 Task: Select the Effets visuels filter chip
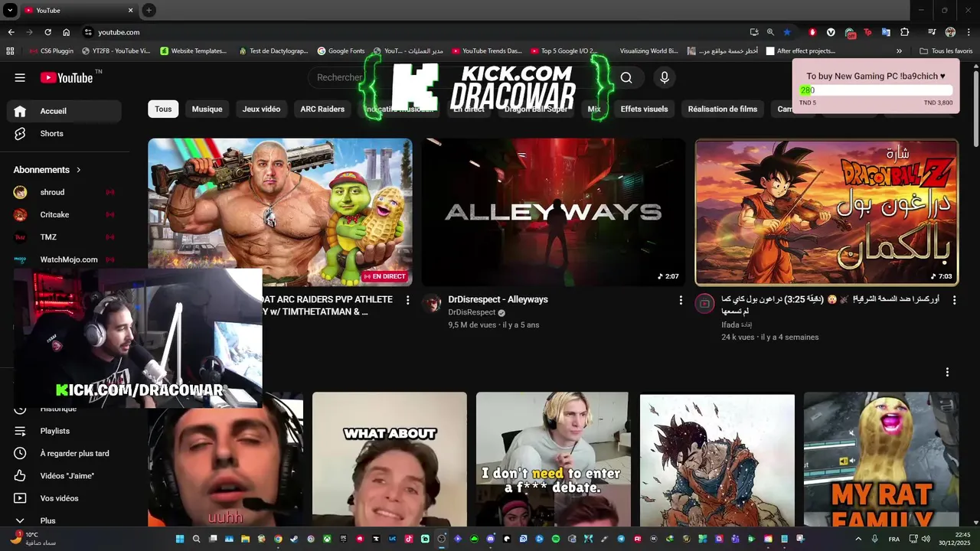[x=644, y=109]
